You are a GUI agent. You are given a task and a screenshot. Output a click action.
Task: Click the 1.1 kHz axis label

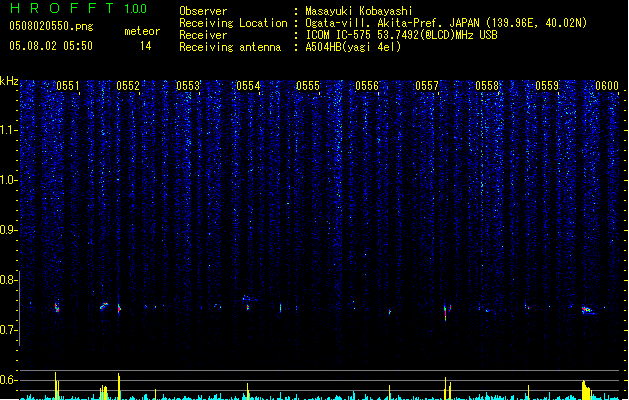click(8, 130)
